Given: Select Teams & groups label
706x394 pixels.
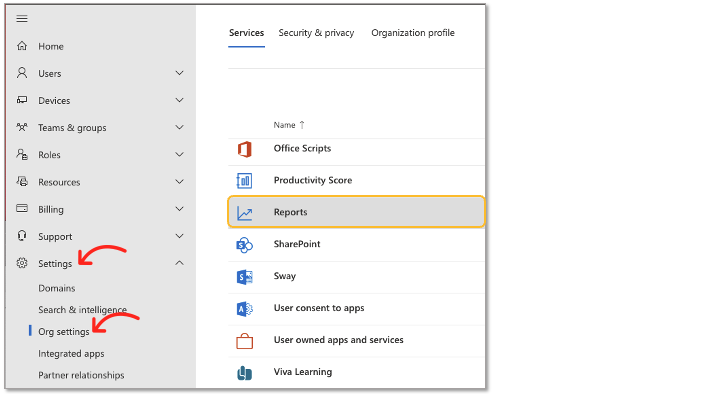Looking at the screenshot, I should [72, 128].
